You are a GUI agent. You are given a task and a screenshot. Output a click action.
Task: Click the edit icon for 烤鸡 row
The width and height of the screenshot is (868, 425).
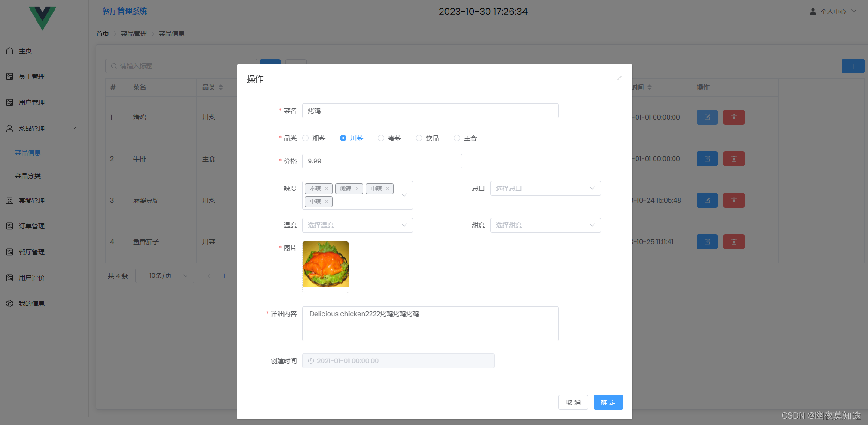click(x=707, y=117)
